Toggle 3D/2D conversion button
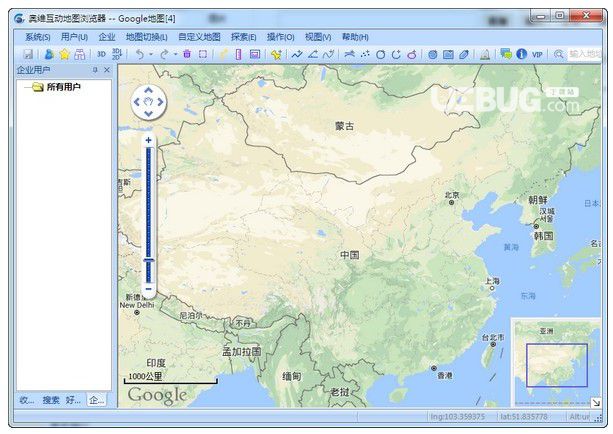613x434 pixels. (x=117, y=54)
